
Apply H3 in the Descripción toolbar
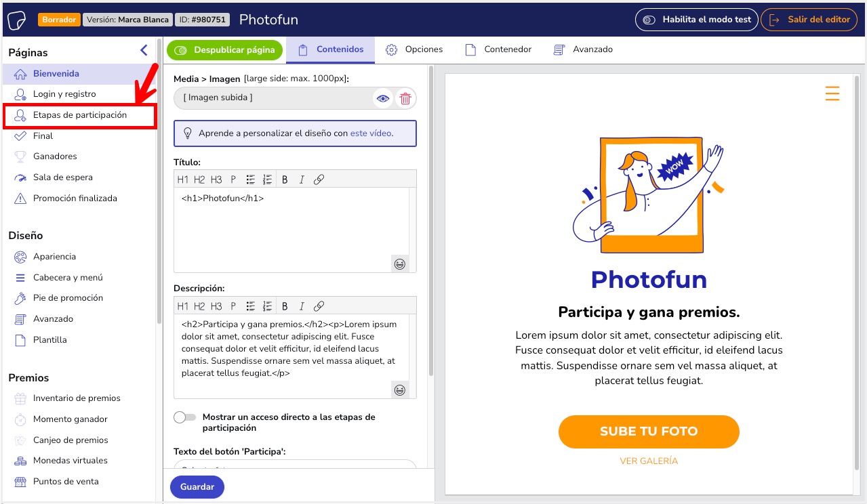click(216, 306)
